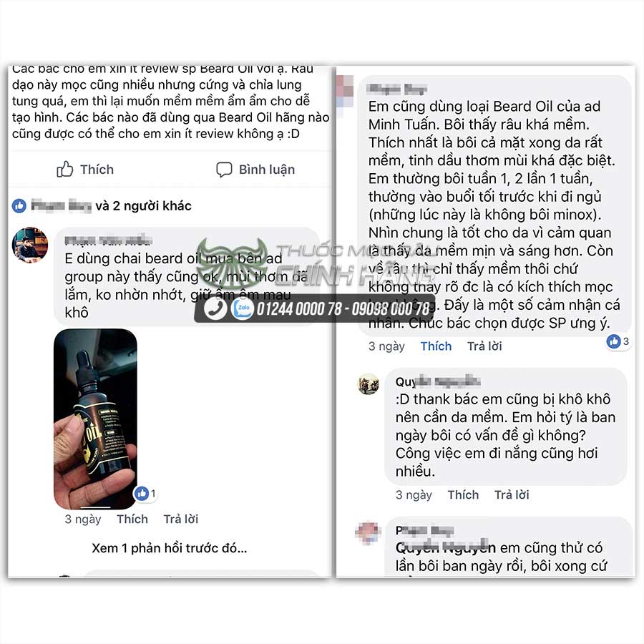Click the Zalo icon in the watermark banner
Screen dimensions: 644x644
[243, 308]
